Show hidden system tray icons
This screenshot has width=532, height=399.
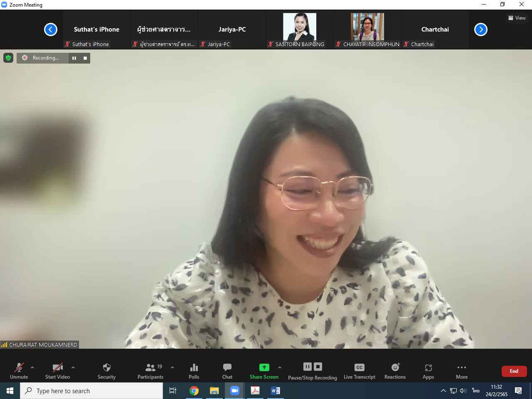tap(443, 391)
